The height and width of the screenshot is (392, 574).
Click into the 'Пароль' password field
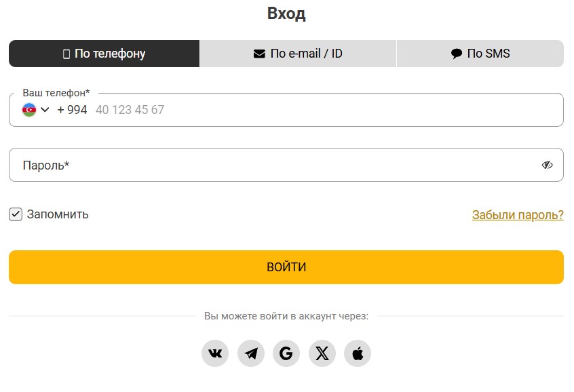[271, 165]
